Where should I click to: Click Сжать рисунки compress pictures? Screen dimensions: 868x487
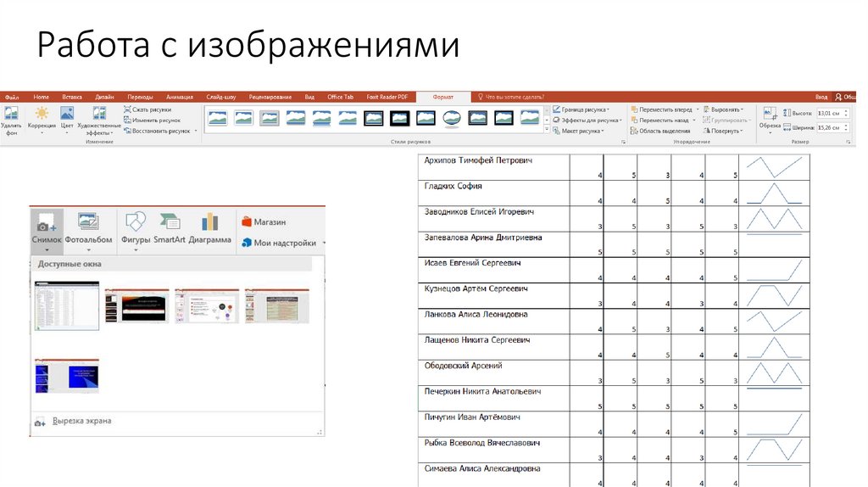click(147, 109)
